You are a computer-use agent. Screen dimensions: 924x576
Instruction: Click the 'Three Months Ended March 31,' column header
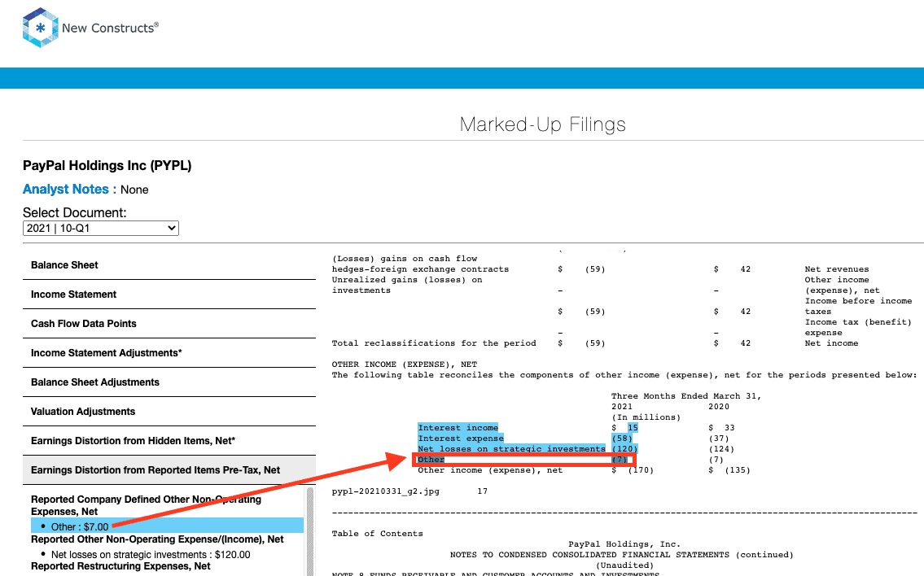click(x=686, y=395)
